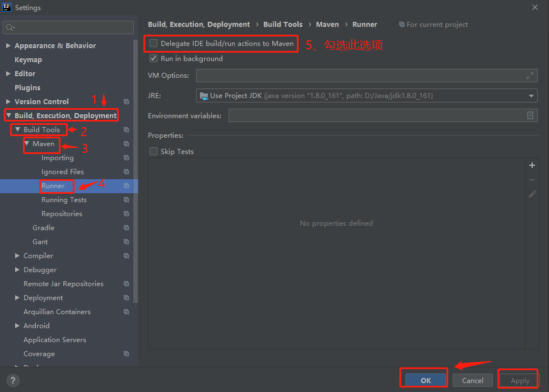
Task: Click the settings tree vertical scrollbar
Action: [x=136, y=171]
